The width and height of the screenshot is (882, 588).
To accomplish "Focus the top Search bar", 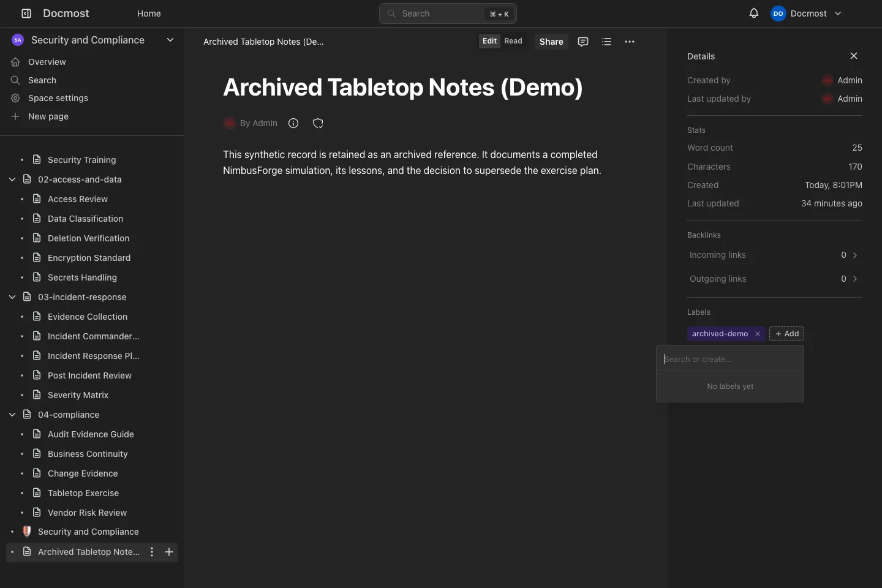I will [448, 13].
